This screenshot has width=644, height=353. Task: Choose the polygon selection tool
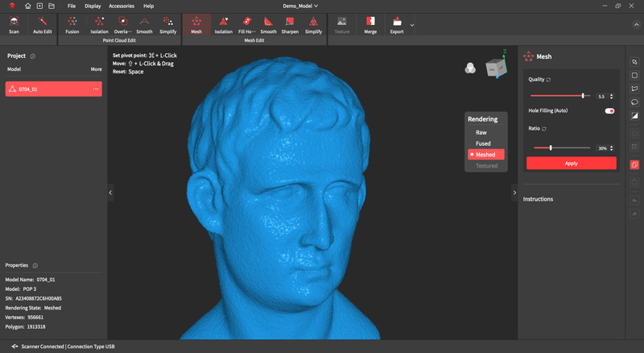coord(634,89)
